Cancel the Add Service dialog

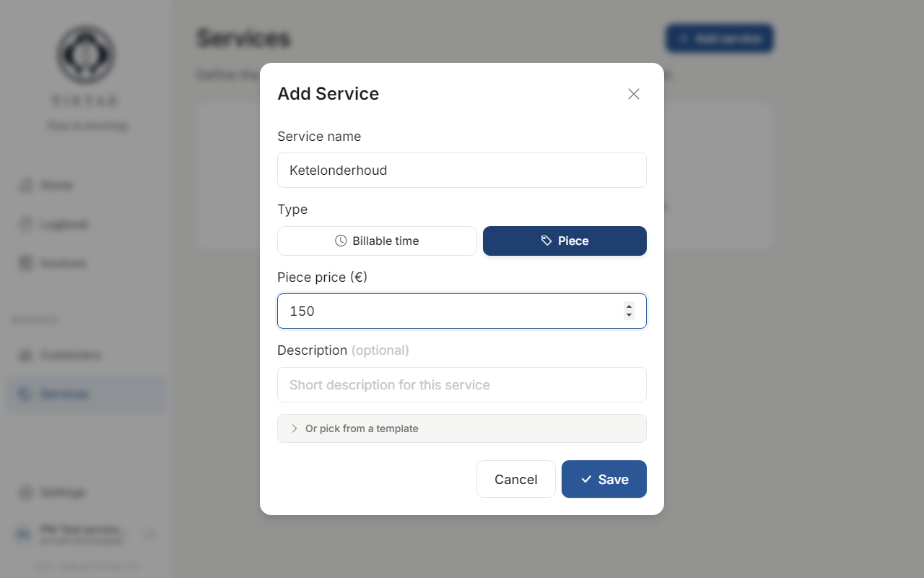pos(515,479)
